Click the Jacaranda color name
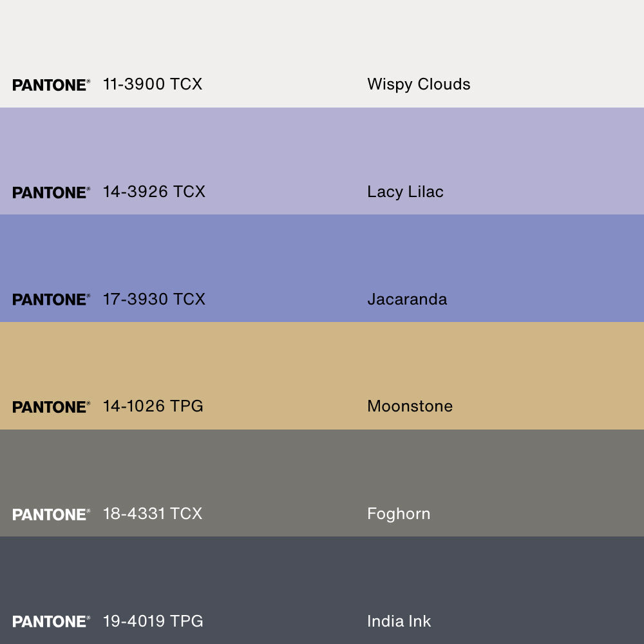 pyautogui.click(x=407, y=299)
